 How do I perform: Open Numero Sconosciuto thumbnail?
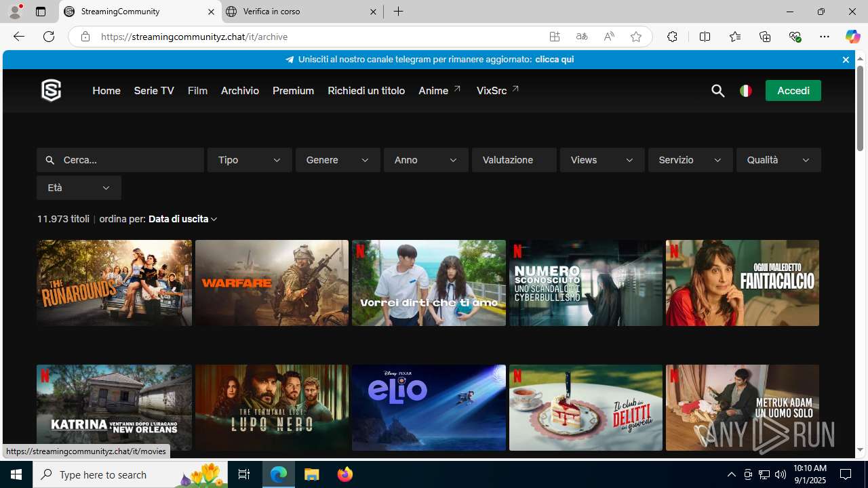tap(586, 283)
